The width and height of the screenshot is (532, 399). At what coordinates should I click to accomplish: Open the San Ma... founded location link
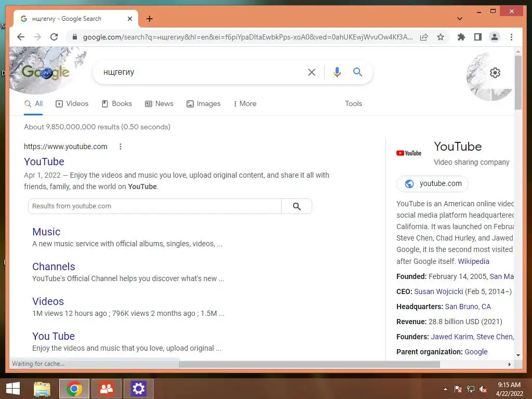[x=501, y=276]
